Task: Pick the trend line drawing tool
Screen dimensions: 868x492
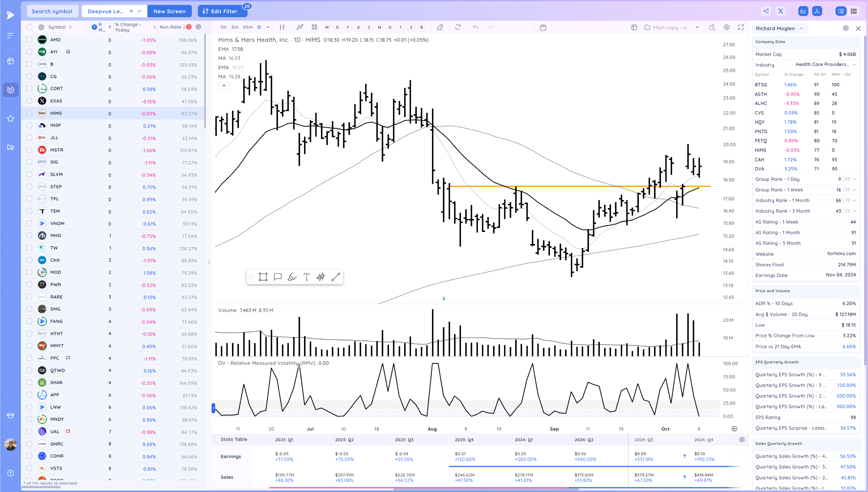Action: click(x=335, y=277)
